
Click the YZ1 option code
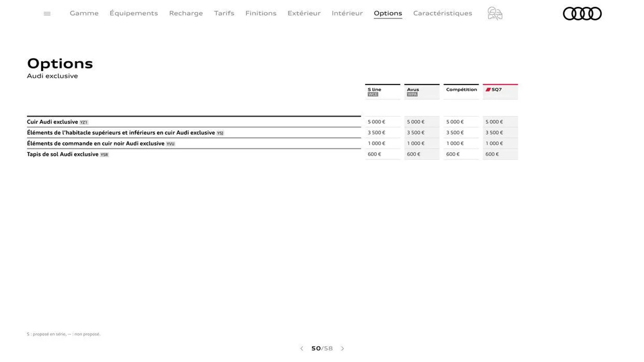click(x=84, y=122)
